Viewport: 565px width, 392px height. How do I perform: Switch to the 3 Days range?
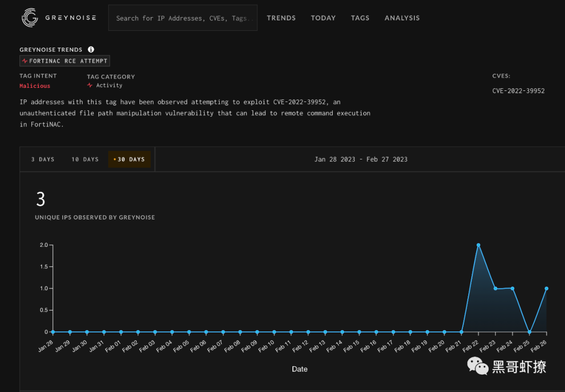[43, 159]
